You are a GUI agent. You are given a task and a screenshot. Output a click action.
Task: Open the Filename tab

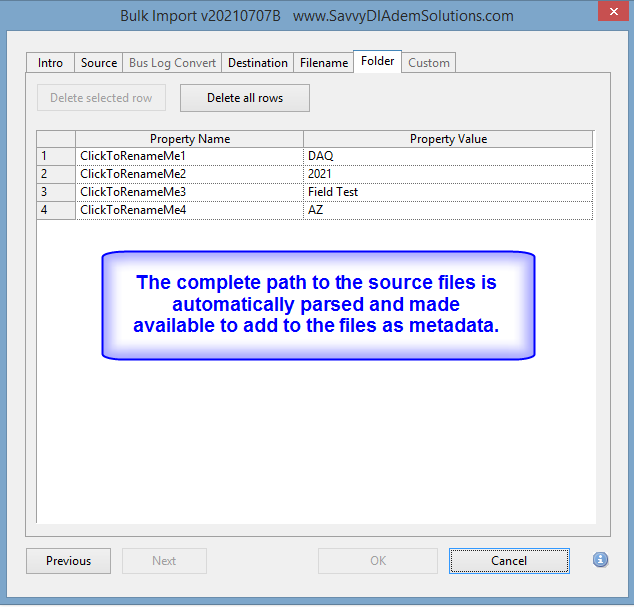point(324,63)
